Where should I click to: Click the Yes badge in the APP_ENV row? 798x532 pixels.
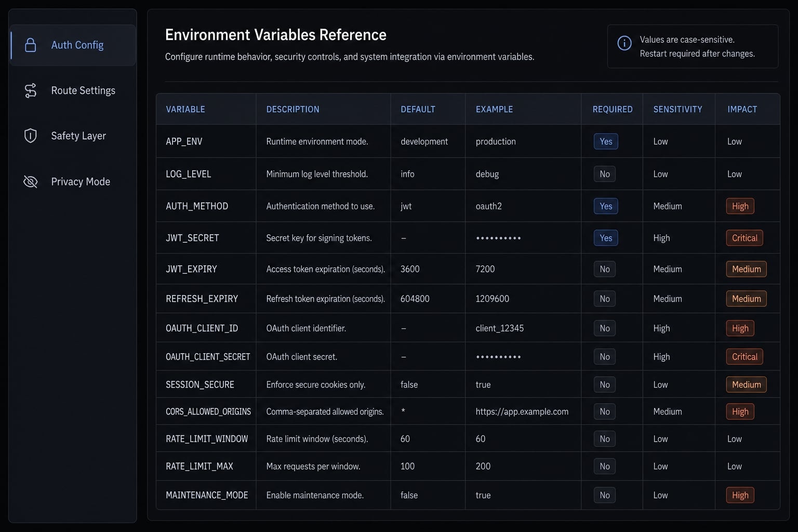tap(606, 141)
